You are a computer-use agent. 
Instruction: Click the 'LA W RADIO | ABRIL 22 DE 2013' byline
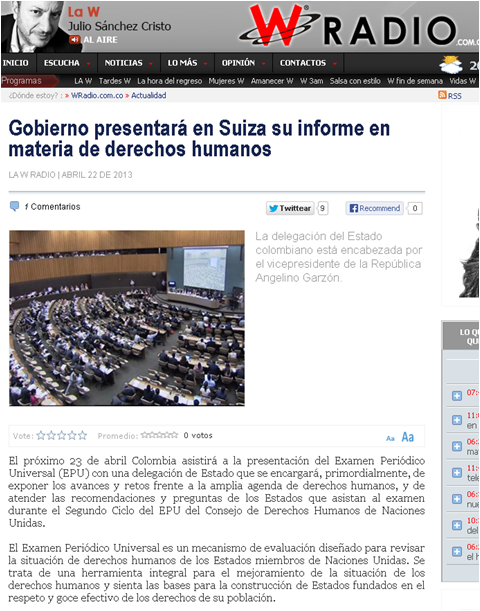pyautogui.click(x=71, y=175)
